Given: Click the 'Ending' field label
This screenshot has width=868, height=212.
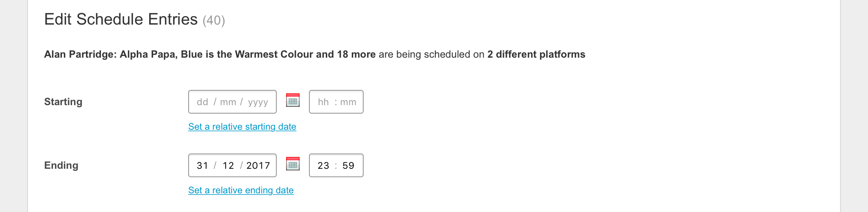Looking at the screenshot, I should tap(61, 165).
